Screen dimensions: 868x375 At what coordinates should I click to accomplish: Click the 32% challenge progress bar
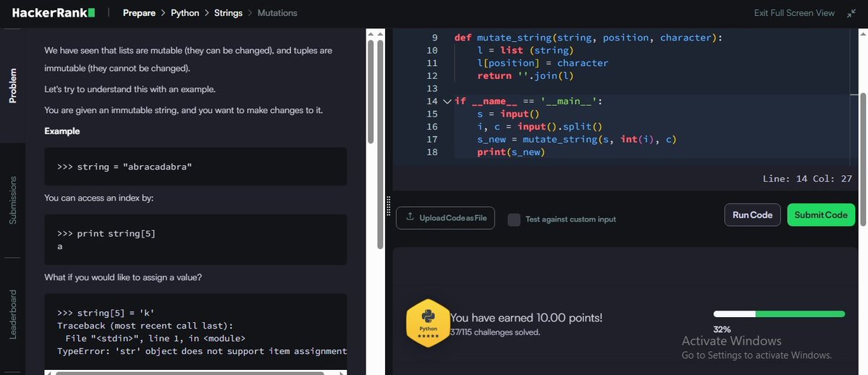coord(779,314)
